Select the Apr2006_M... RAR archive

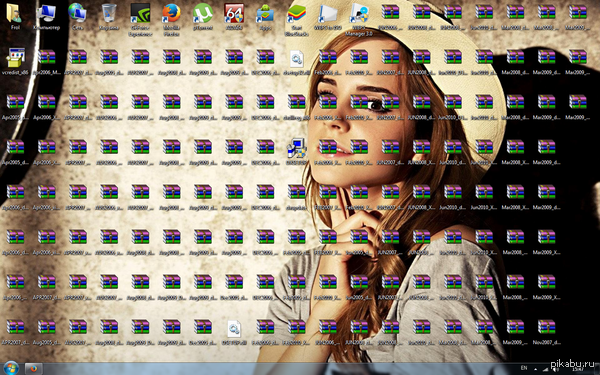point(46,61)
